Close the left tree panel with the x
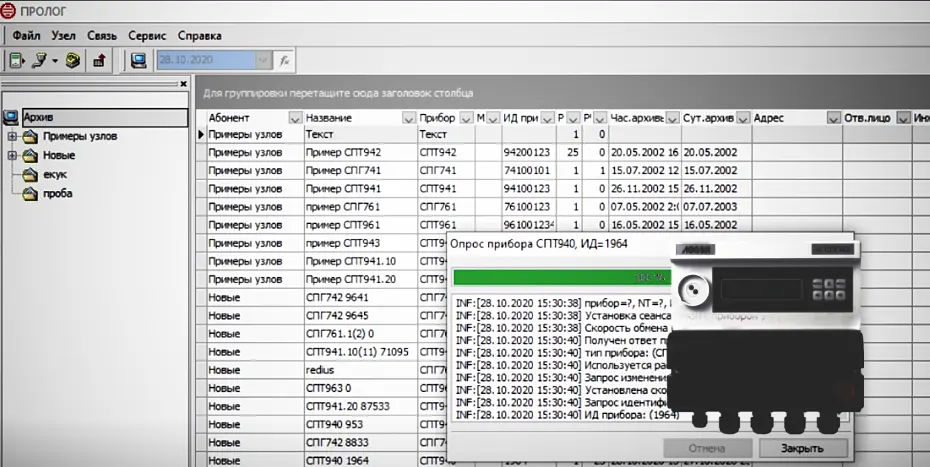Screen dimensions: 930x467 tap(183, 84)
